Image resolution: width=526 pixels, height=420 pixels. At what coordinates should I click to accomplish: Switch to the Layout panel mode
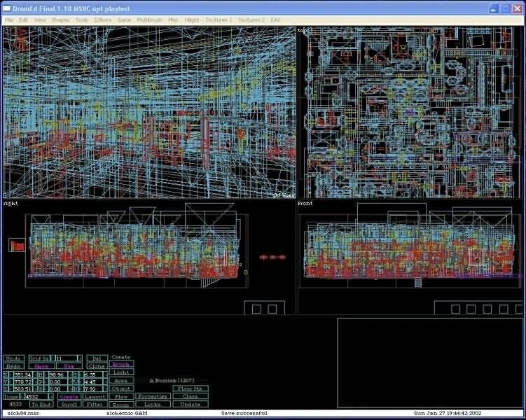click(95, 396)
